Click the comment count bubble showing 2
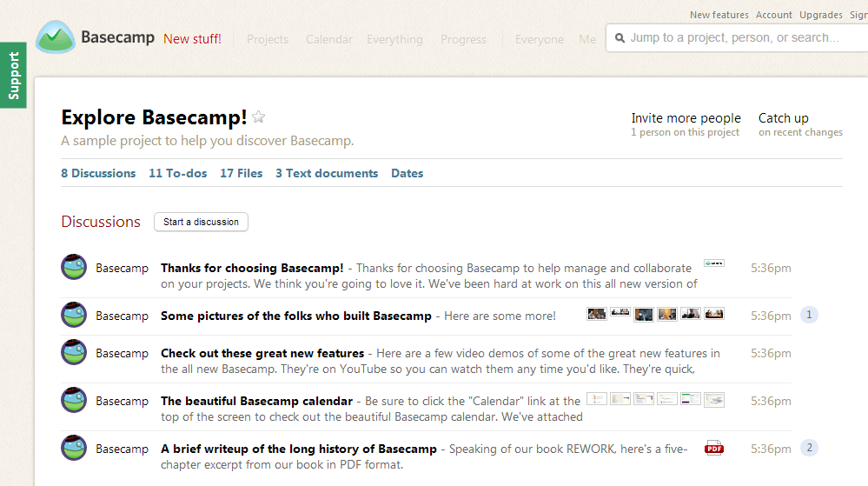 (x=809, y=448)
